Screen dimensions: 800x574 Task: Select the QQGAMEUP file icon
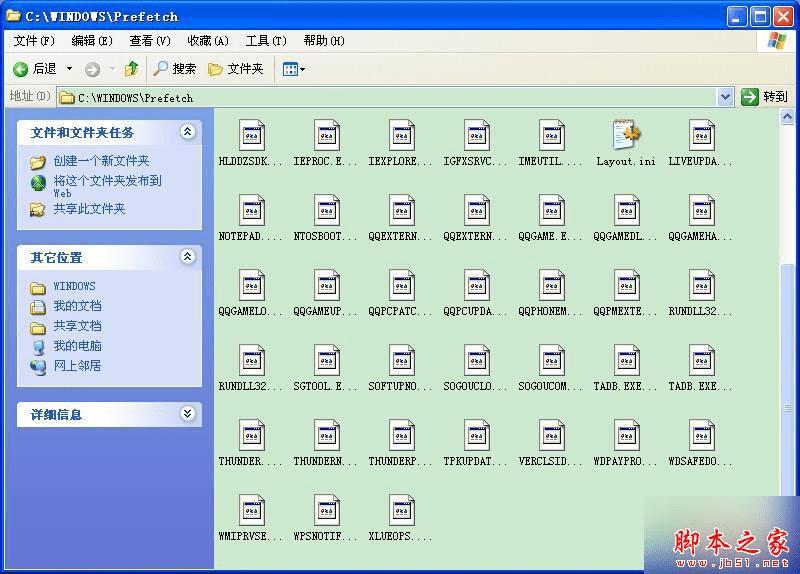(x=327, y=285)
